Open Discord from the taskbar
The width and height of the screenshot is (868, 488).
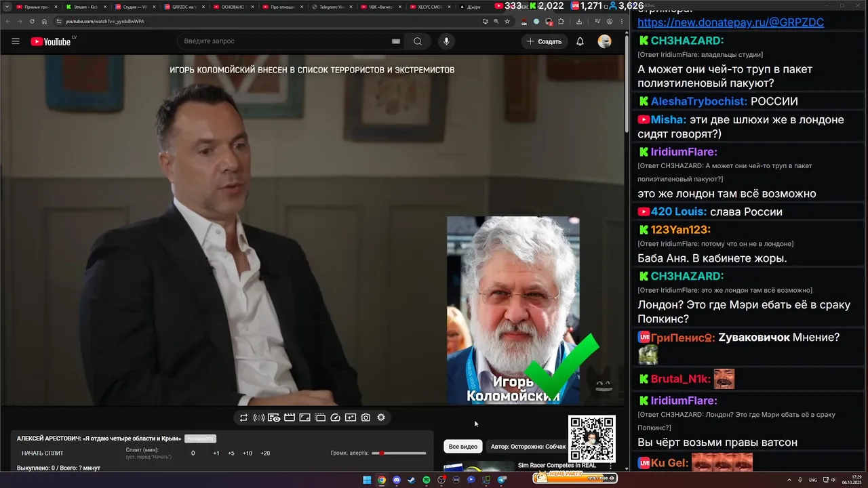click(x=397, y=480)
